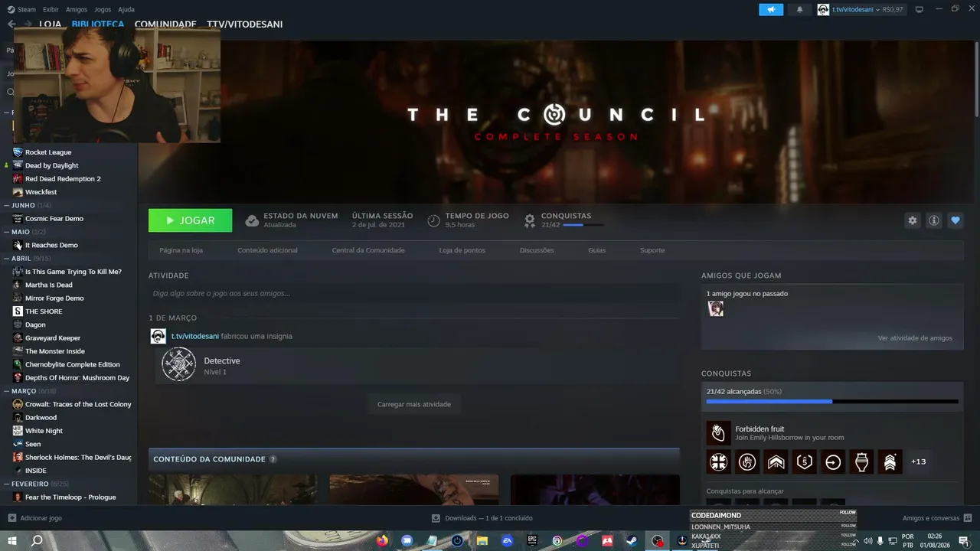Viewport: 980px width, 551px height.
Task: Show the +13 more achievements
Action: click(x=919, y=461)
